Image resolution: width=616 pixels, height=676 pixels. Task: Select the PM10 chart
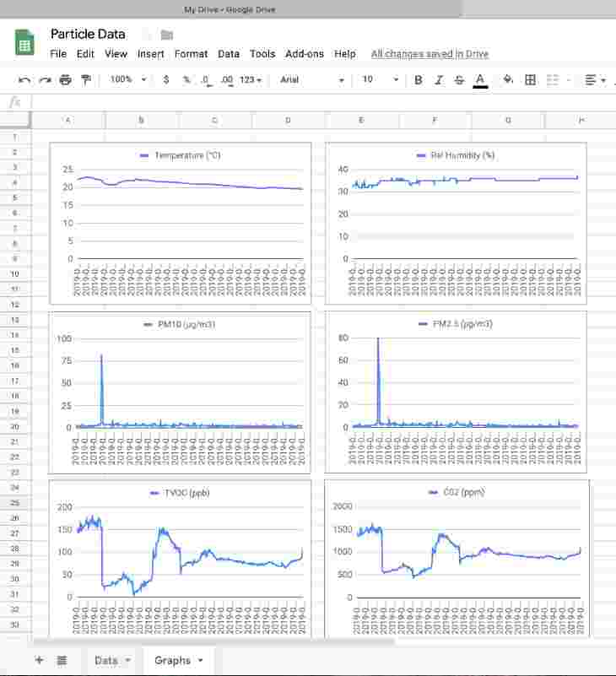tap(181, 392)
